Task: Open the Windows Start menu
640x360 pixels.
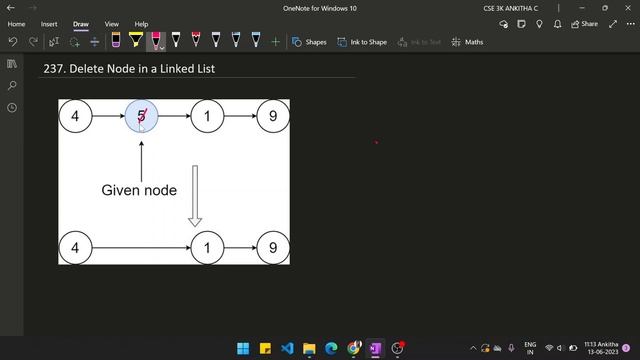Action: coord(243,348)
